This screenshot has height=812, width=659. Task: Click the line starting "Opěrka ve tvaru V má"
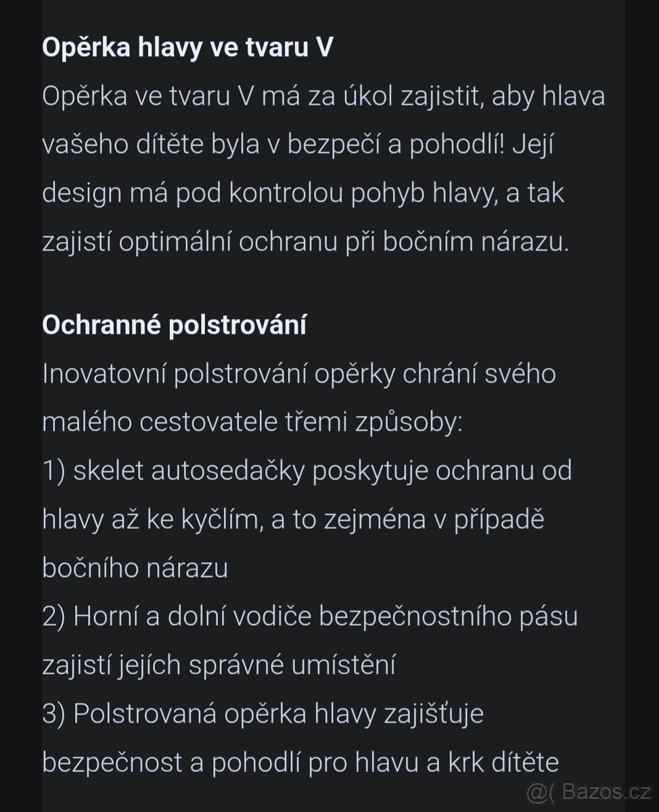point(323,97)
